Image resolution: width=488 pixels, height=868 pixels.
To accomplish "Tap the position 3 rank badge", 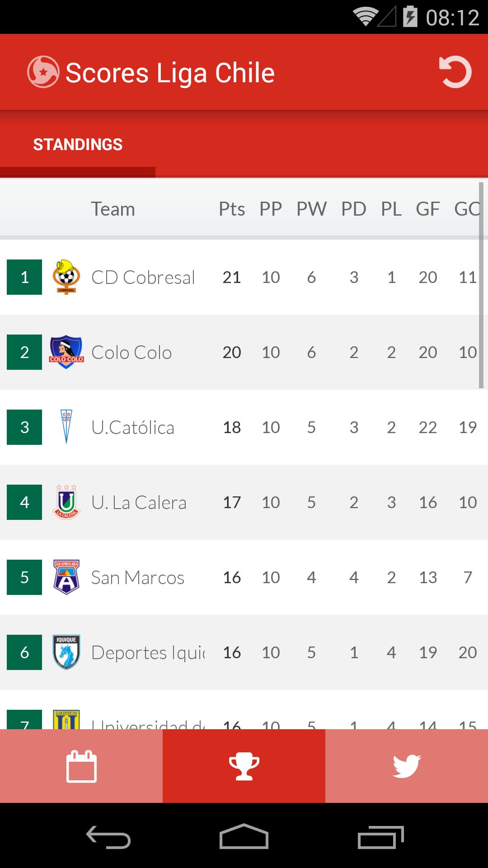I will (24, 427).
